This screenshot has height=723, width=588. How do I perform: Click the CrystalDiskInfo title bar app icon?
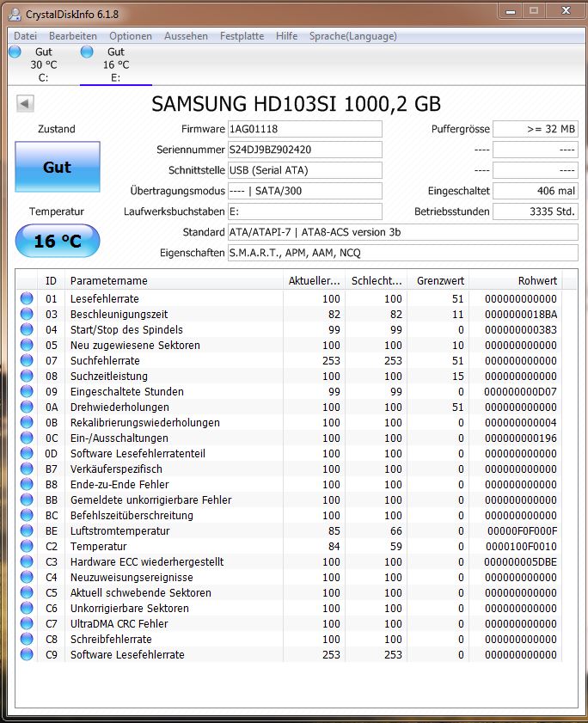pos(15,15)
